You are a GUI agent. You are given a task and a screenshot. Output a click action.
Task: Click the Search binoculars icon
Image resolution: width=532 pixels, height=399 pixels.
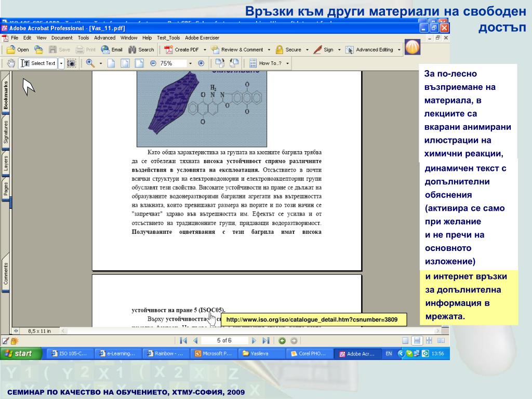click(x=132, y=49)
